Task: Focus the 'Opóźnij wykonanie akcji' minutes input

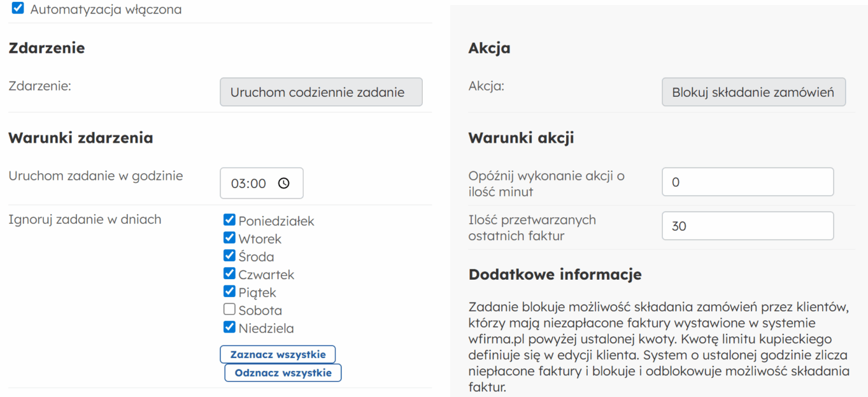Action: click(747, 182)
